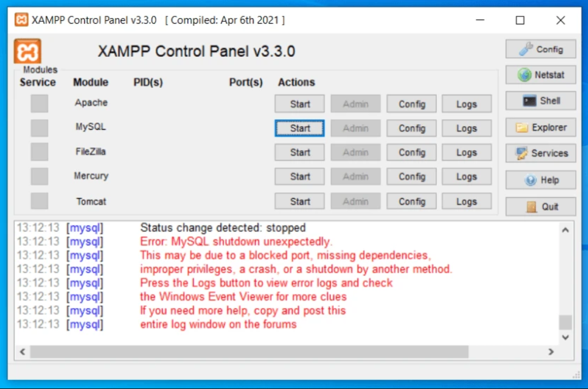The width and height of the screenshot is (588, 389).
Task: Open Windows Services button
Action: [x=540, y=153]
